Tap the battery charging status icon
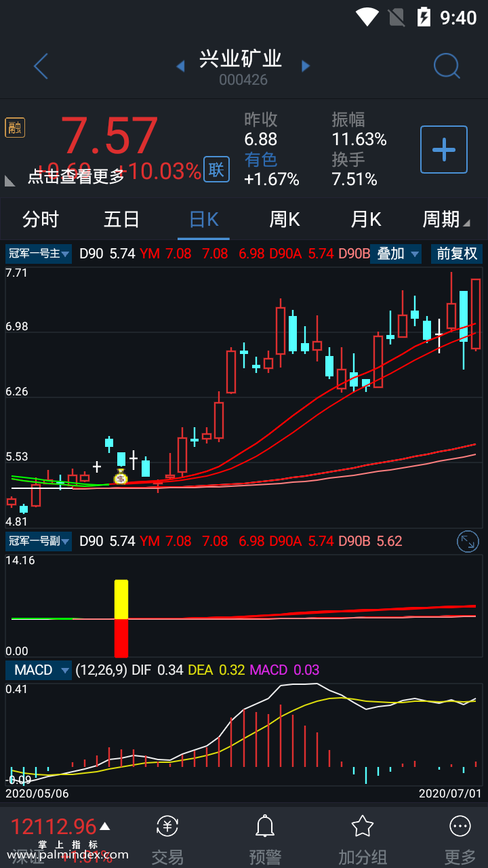The image size is (488, 868). click(424, 17)
